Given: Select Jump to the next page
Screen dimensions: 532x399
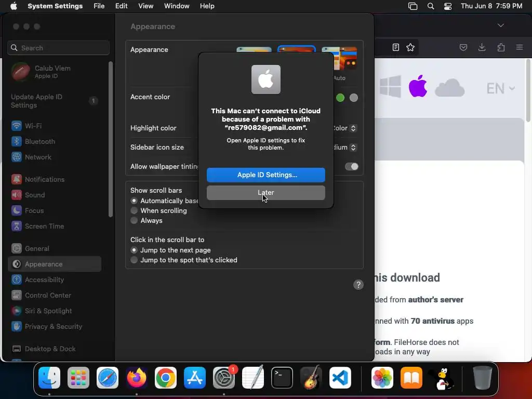Looking at the screenshot, I should [134, 250].
